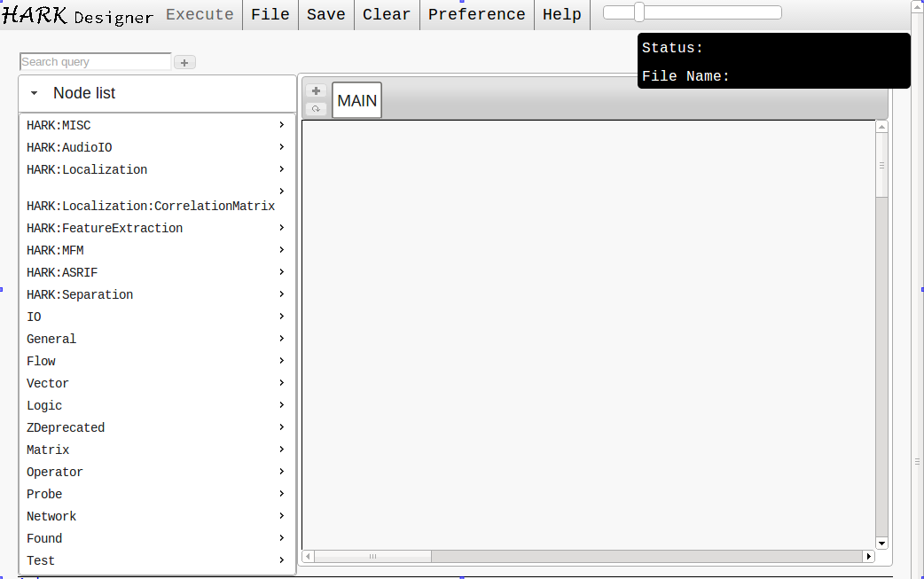Open the File menu
This screenshot has height=579, width=924.
tap(270, 14)
